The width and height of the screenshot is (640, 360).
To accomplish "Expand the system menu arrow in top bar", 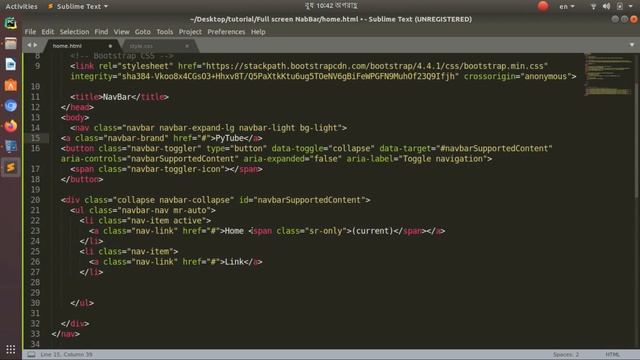I will click(x=631, y=7).
